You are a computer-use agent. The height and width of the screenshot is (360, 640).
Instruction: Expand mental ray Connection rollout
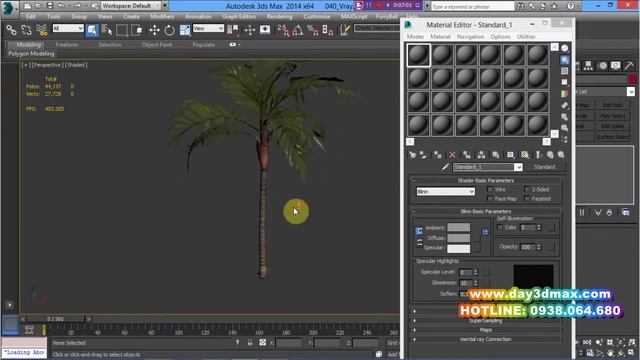485,339
